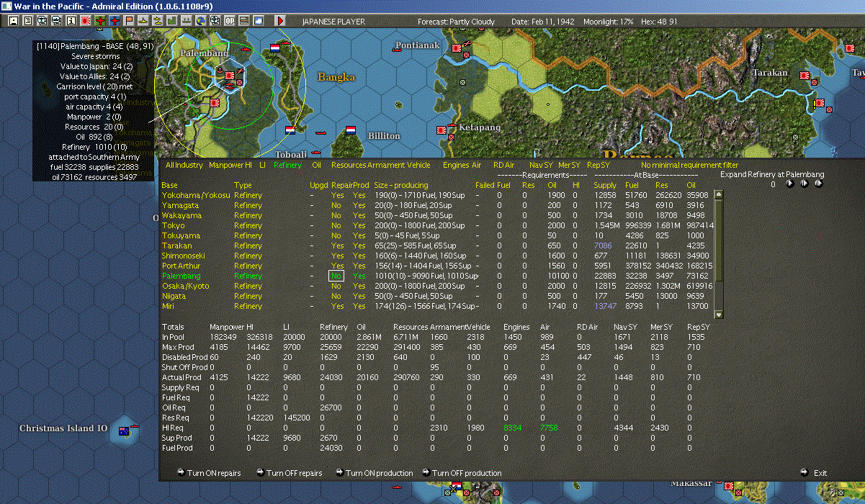Toggle Palembang refinery Repair setting
This screenshot has height=504, width=865.
[x=336, y=276]
